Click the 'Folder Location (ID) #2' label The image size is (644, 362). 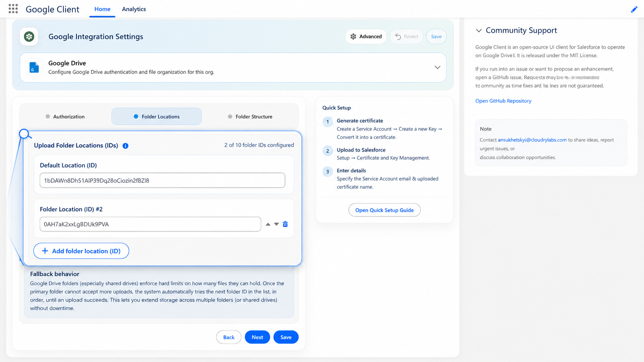tap(71, 209)
